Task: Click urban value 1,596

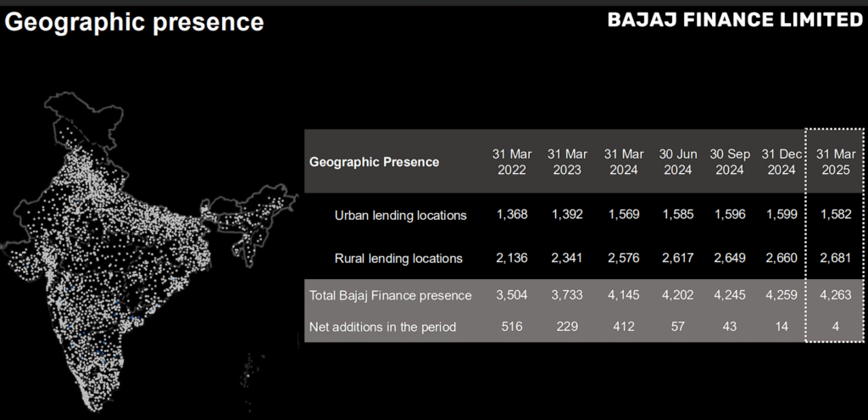Action: tap(730, 215)
